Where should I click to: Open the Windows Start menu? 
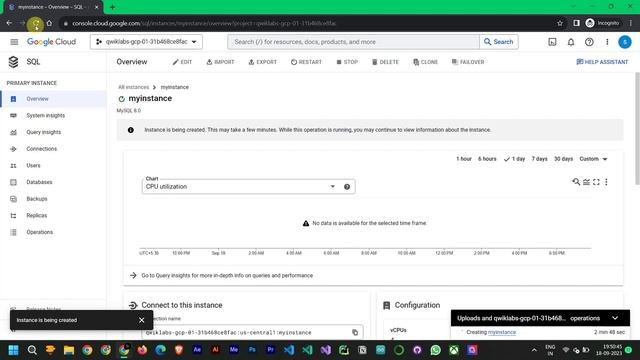tap(13, 350)
